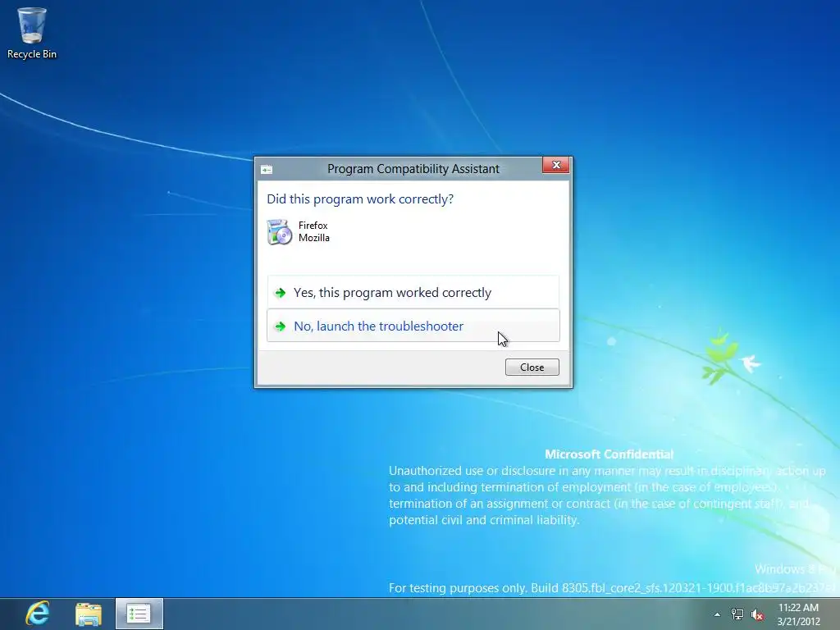Click the Firefox program name text
840x630 pixels.
click(x=313, y=226)
